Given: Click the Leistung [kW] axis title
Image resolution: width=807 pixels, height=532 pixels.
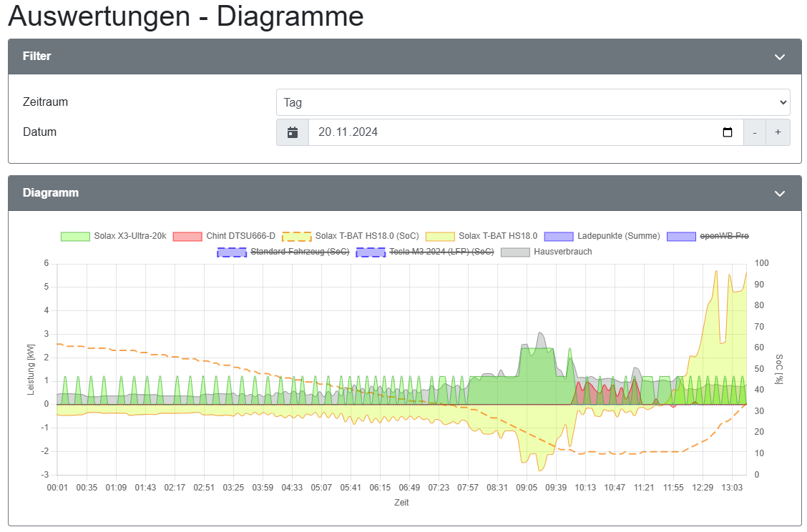Looking at the screenshot, I should [x=31, y=370].
